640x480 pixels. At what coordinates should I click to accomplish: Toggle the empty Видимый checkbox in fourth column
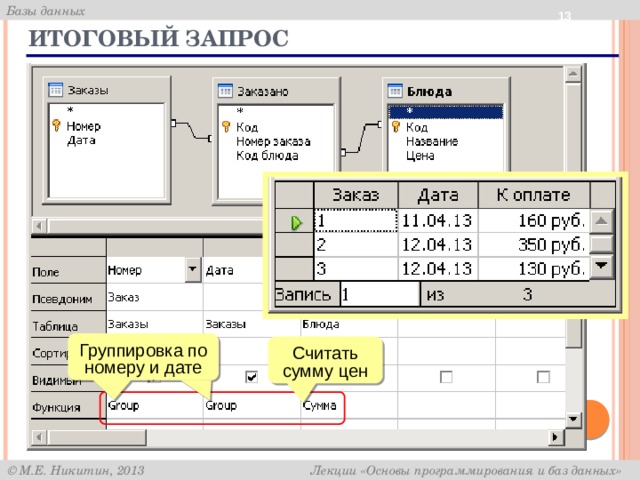[x=446, y=376]
